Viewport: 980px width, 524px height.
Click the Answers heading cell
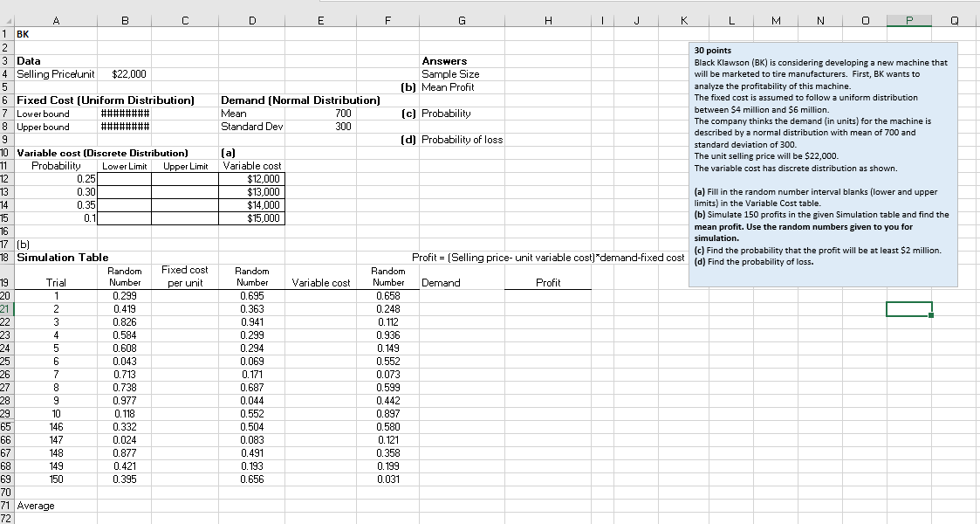[x=462, y=60]
